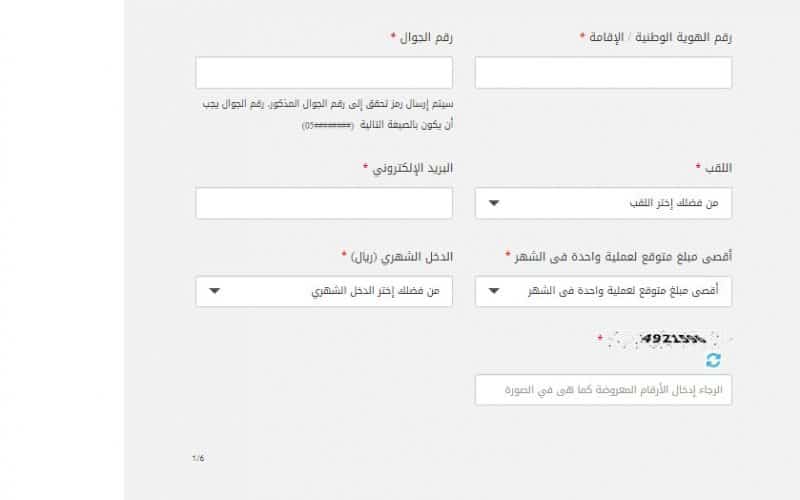Expand the monthly income list via its arrow
This screenshot has height=500, width=800.
214,291
